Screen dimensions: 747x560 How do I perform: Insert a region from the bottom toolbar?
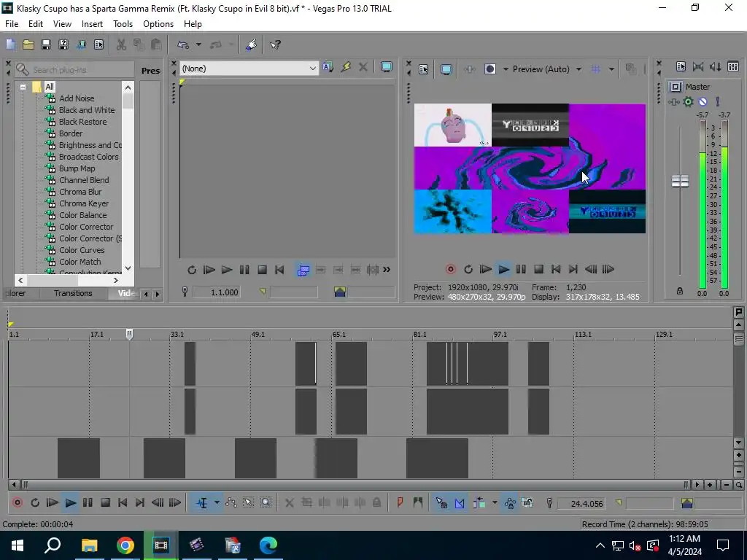418,503
